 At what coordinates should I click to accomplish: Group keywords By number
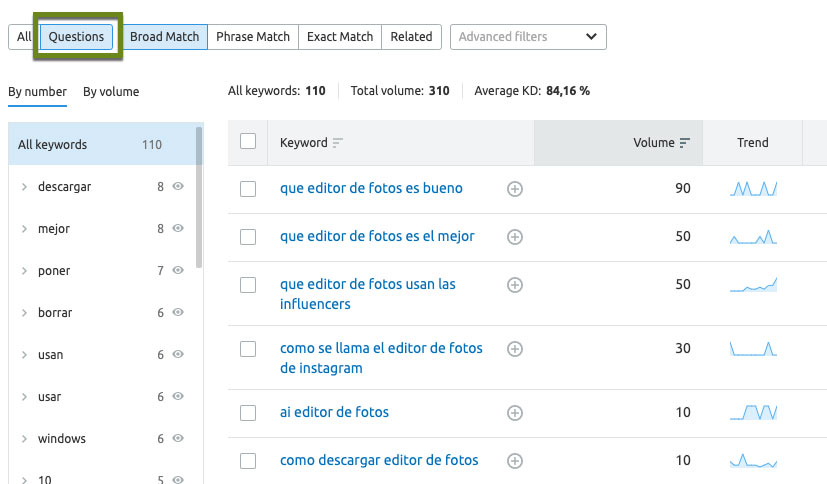(37, 92)
